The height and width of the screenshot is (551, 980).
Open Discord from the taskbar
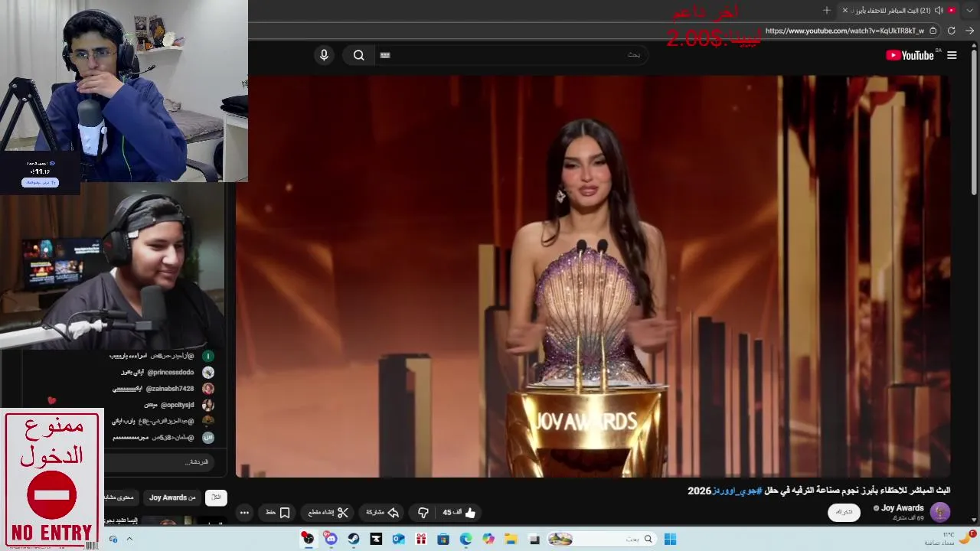coord(331,539)
